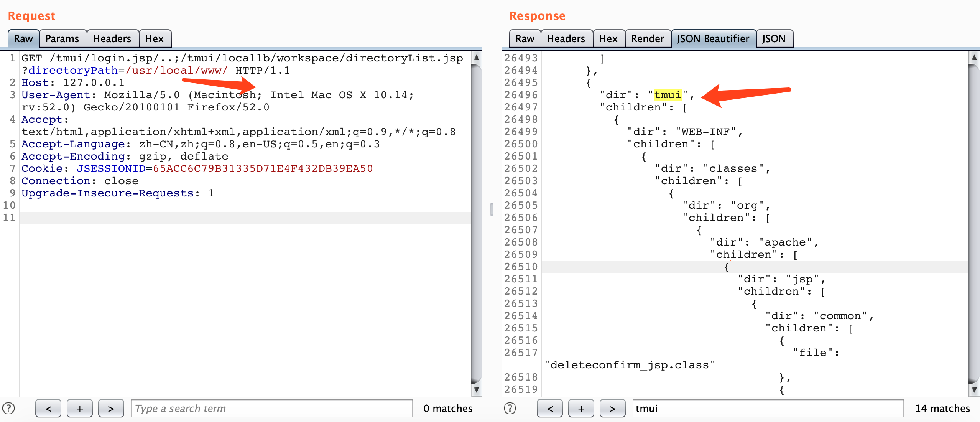This screenshot has width=980, height=422.
Task: Click the plus button in Response search bar
Action: tap(581, 408)
